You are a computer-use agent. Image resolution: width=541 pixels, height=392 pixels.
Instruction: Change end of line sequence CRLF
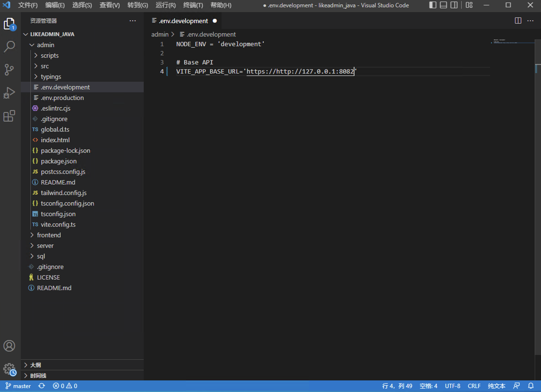(474, 386)
